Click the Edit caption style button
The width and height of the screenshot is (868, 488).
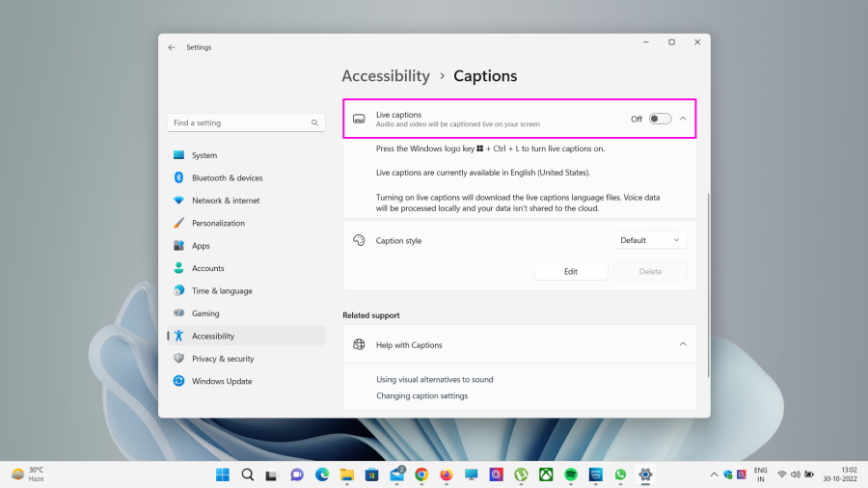click(x=571, y=271)
